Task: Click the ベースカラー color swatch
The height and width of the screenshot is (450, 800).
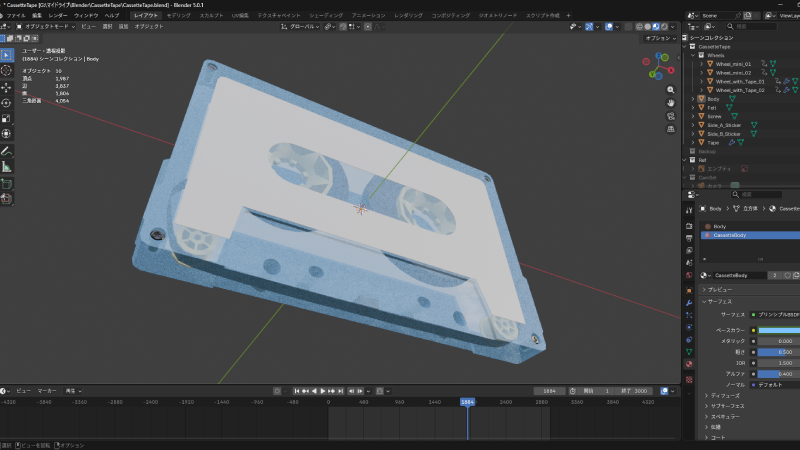Action: point(778,329)
